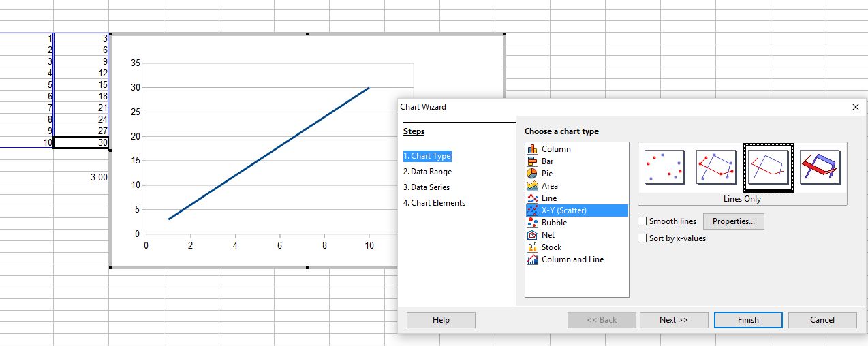Image resolution: width=868 pixels, height=346 pixels.
Task: Select Column and Line chart type
Action: [572, 259]
